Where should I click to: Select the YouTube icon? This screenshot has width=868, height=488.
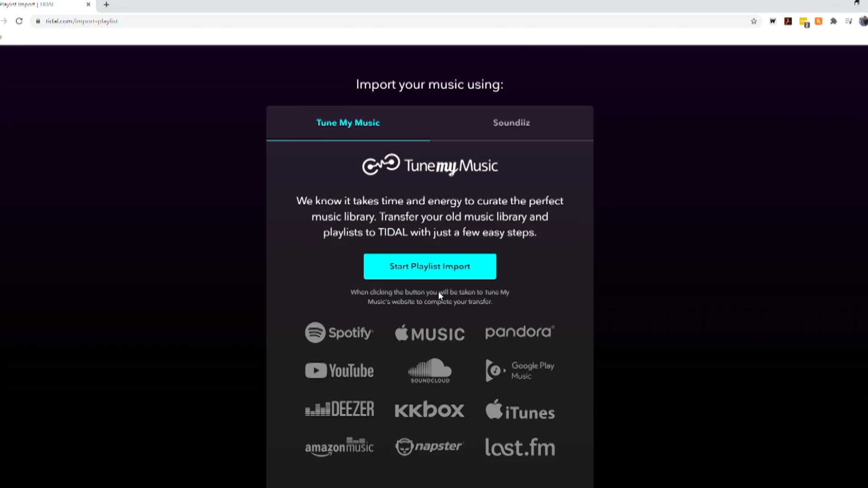[339, 371]
